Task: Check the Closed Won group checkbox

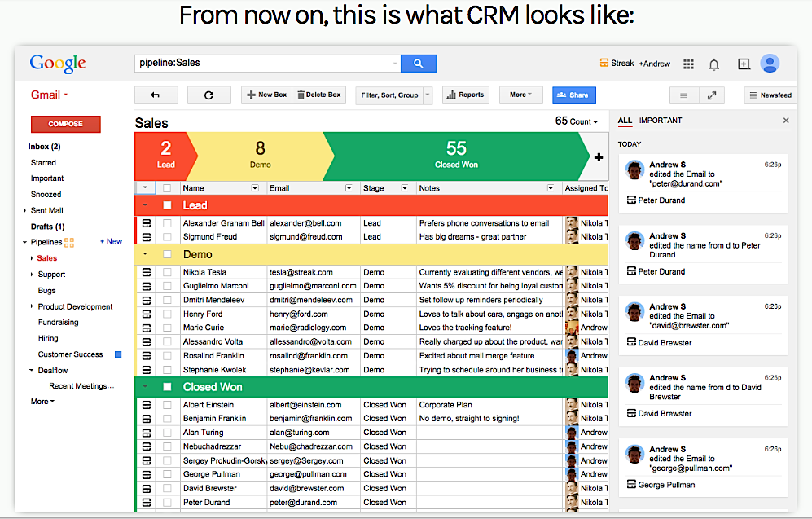Action: click(167, 387)
